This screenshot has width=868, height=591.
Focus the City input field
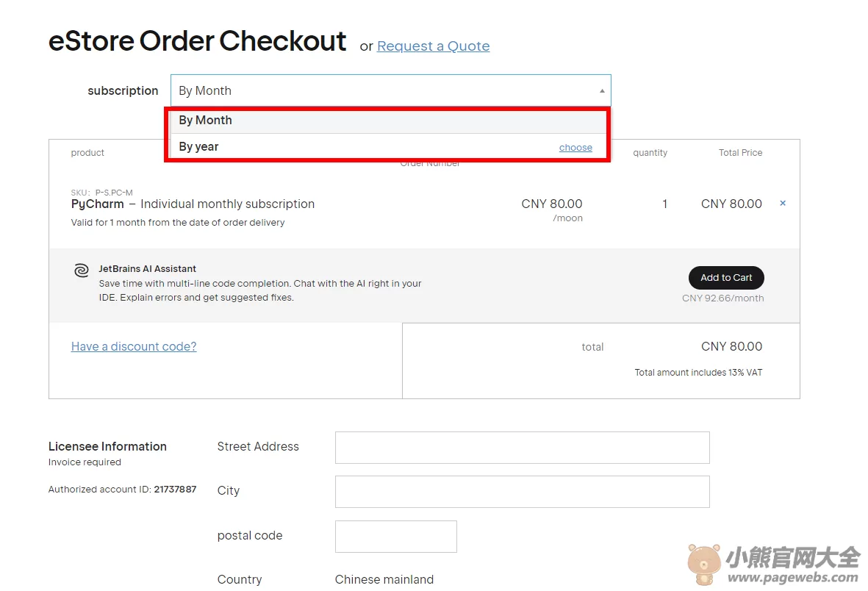click(x=522, y=492)
